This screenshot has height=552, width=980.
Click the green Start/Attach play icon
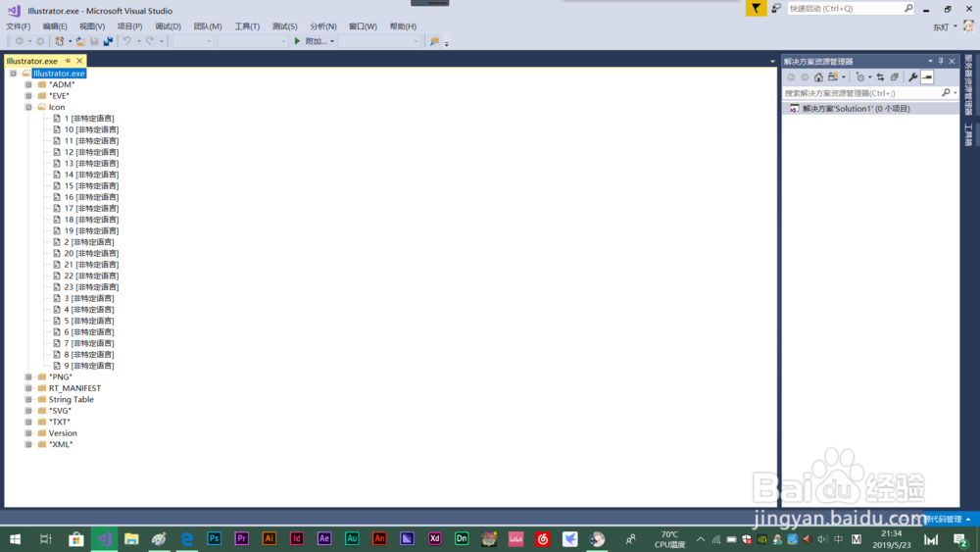(298, 41)
